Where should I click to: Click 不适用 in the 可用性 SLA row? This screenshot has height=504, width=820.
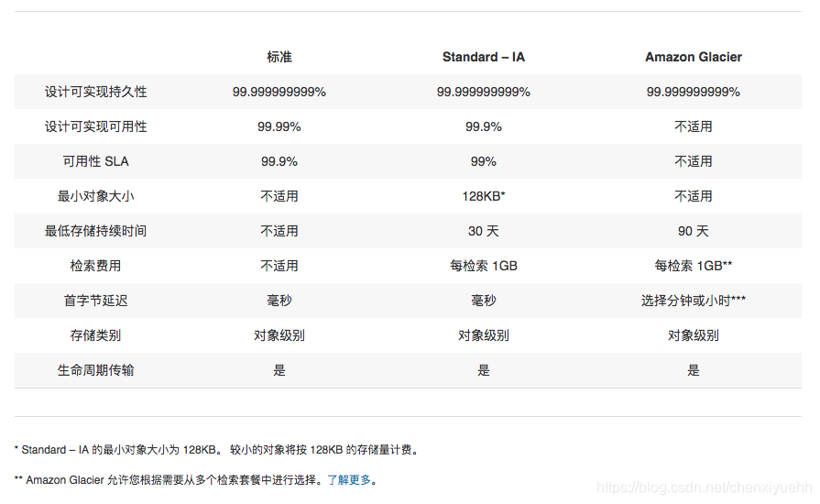point(694,161)
